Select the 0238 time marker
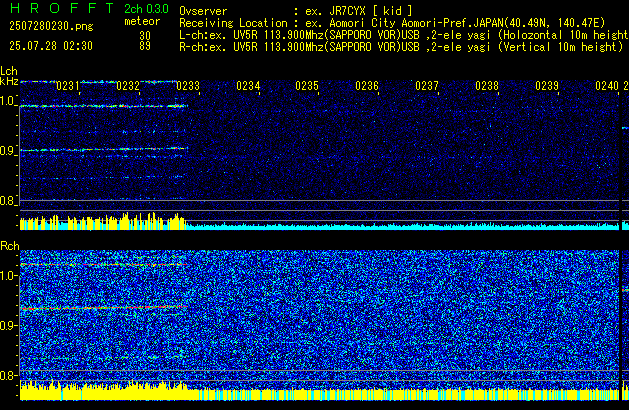 pyautogui.click(x=487, y=86)
